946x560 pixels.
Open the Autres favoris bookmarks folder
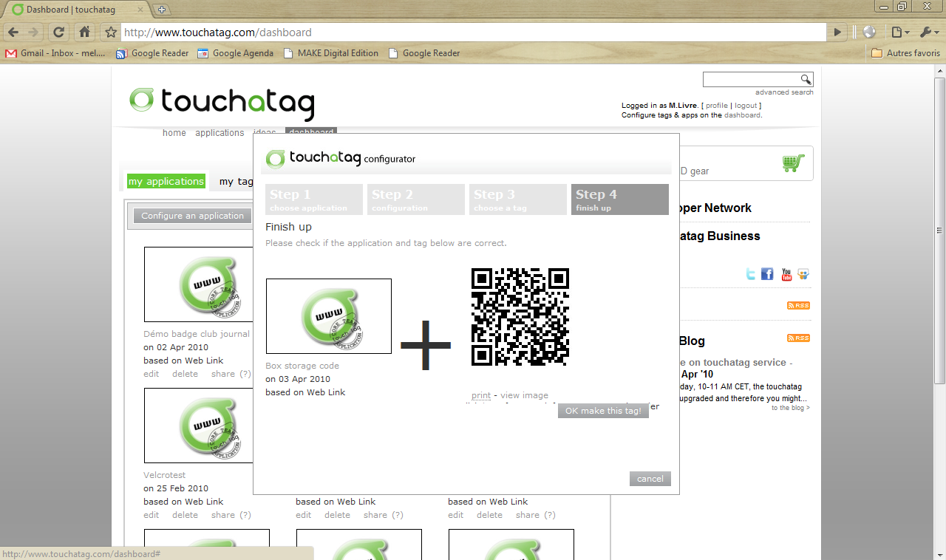point(906,53)
